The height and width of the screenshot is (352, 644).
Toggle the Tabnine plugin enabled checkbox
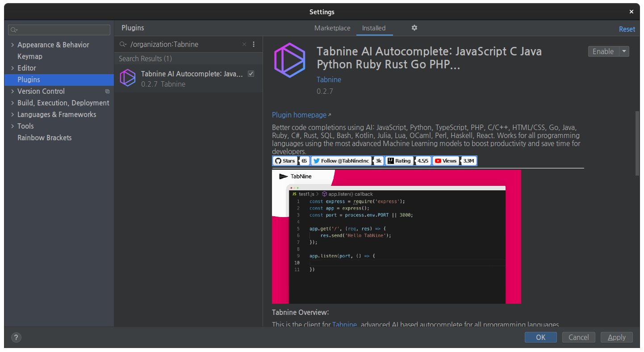251,74
